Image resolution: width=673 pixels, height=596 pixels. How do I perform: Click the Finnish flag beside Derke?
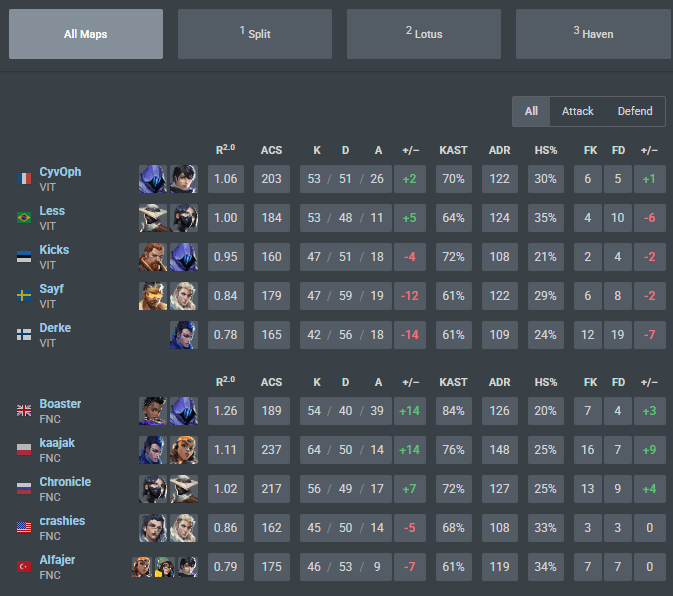pyautogui.click(x=24, y=335)
